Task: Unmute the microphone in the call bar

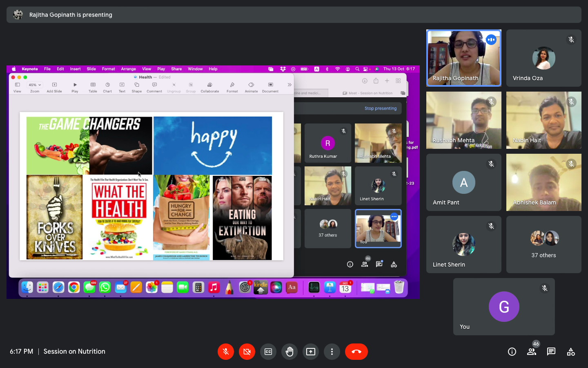Action: [226, 352]
